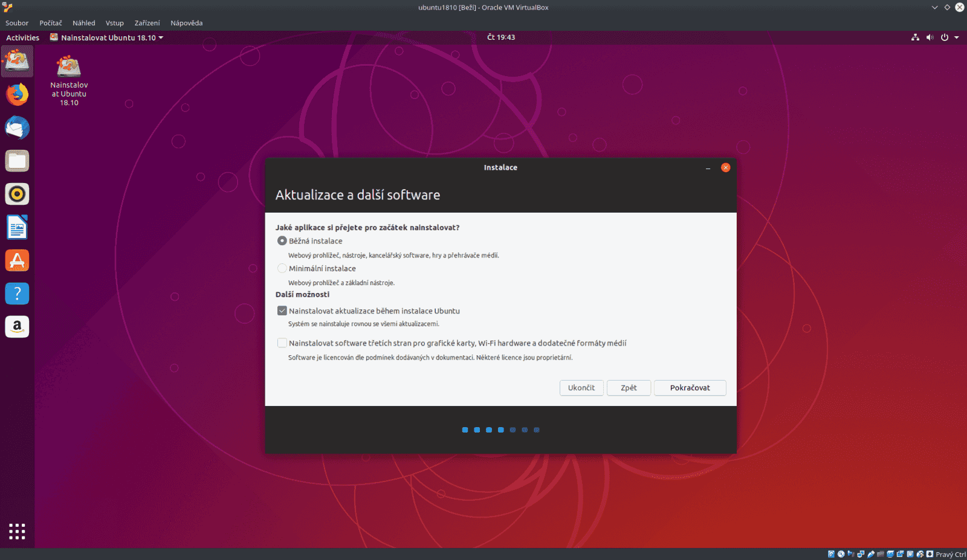Viewport: 967px width, 560px height.
Task: Open Ubuntu Software from the sidebar
Action: coord(17,260)
